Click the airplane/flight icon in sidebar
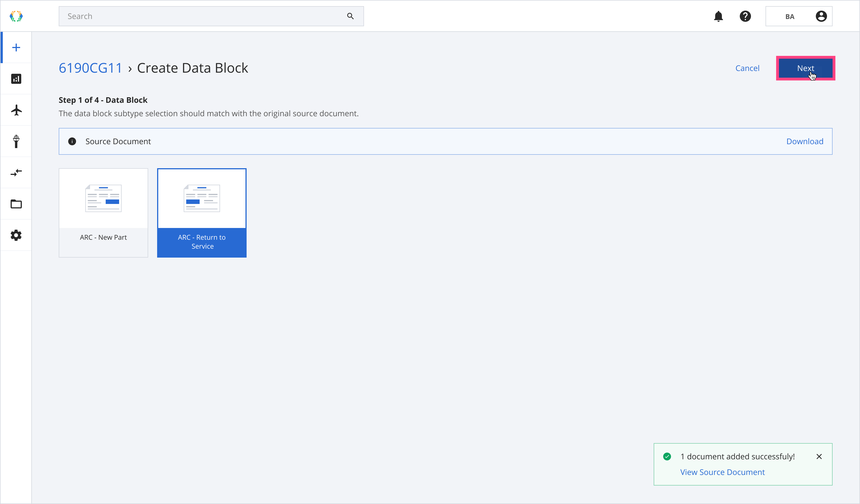This screenshot has height=504, width=860. click(16, 110)
